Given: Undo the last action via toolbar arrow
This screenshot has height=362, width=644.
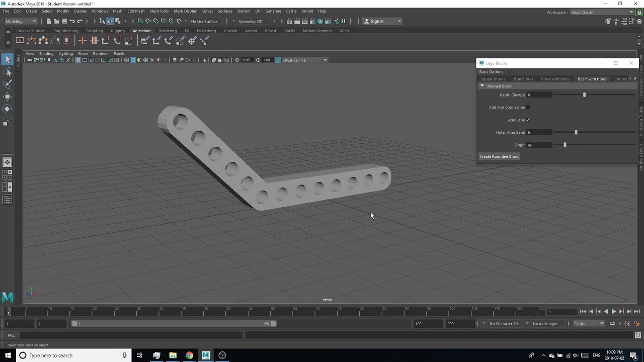Looking at the screenshot, I should tap(72, 21).
